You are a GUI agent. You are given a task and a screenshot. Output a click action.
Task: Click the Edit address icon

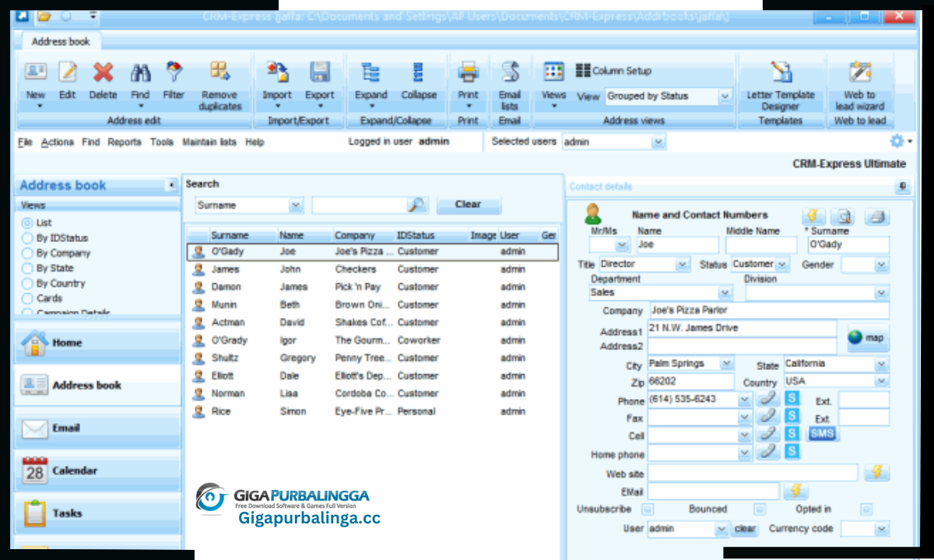68,73
